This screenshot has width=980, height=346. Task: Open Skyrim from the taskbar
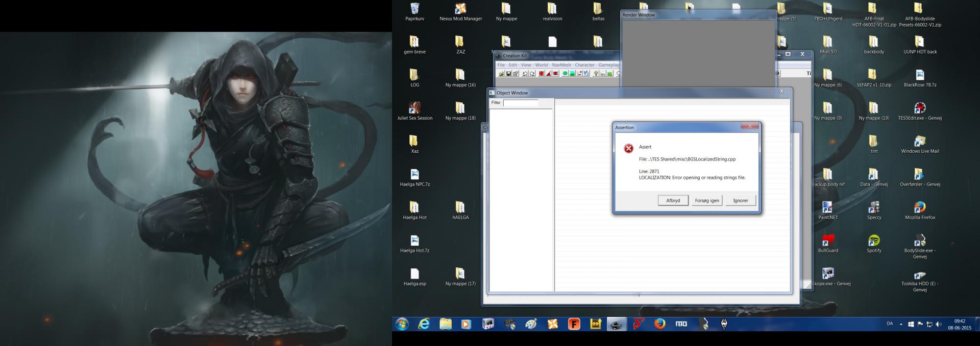(x=724, y=324)
